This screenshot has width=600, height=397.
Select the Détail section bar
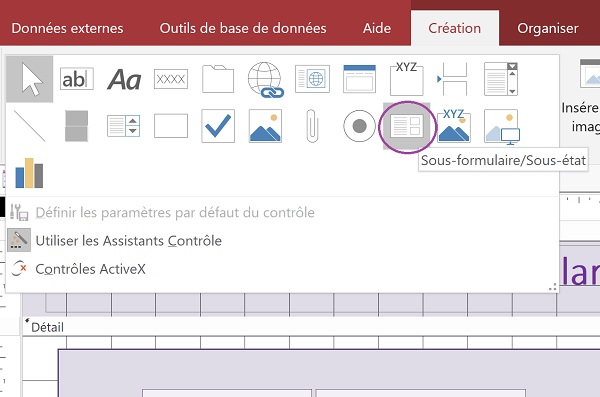311,327
